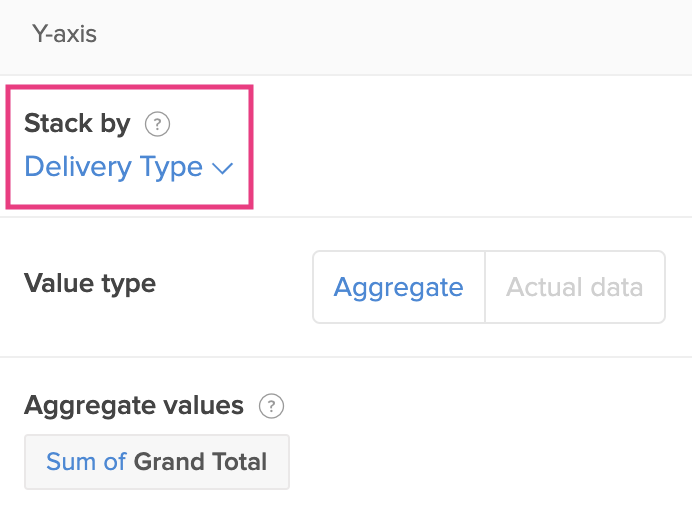Open the Y-axis section header
This screenshot has width=692, height=512.
pos(64,34)
